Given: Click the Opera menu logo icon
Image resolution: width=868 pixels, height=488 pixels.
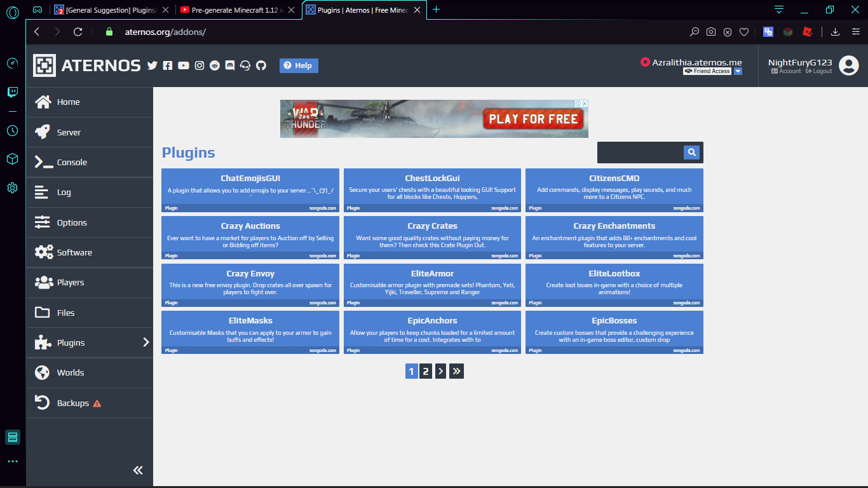Looking at the screenshot, I should click(12, 13).
